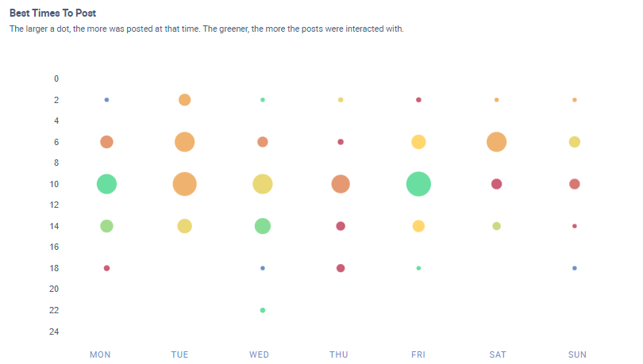643x364 pixels.
Task: Click the yellow Tuesday 14 o'clock dot
Action: pos(184,226)
